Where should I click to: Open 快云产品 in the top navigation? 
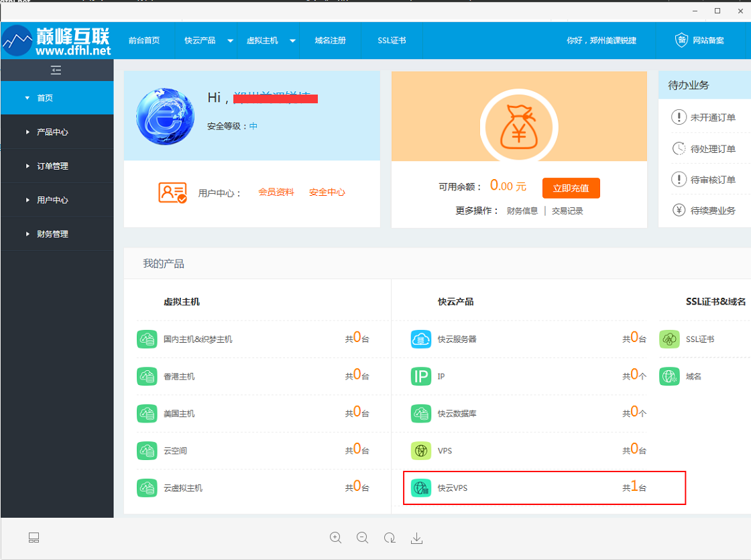(x=200, y=41)
